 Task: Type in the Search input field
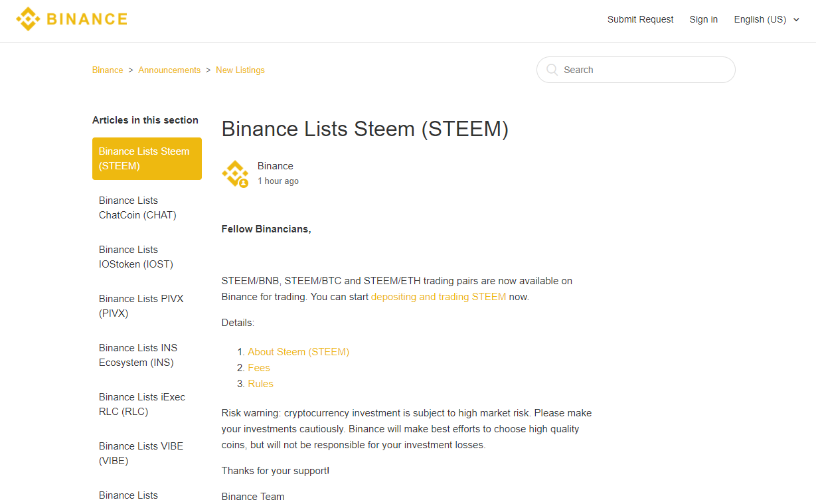coord(644,70)
